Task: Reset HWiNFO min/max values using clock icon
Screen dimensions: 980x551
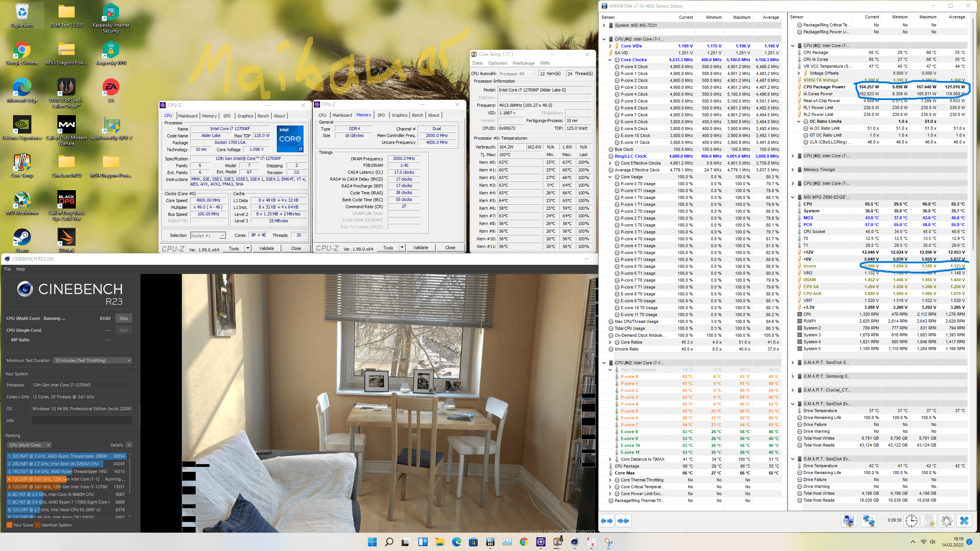Action: tap(911, 521)
